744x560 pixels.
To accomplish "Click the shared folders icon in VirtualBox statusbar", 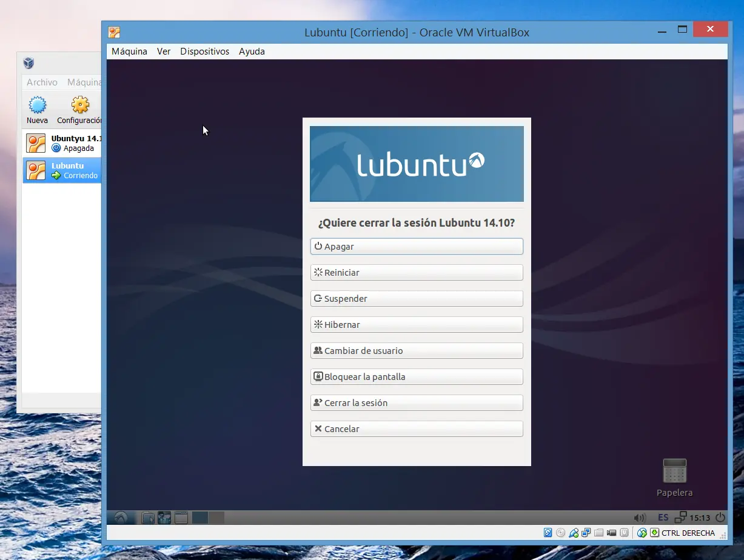I will pyautogui.click(x=598, y=532).
